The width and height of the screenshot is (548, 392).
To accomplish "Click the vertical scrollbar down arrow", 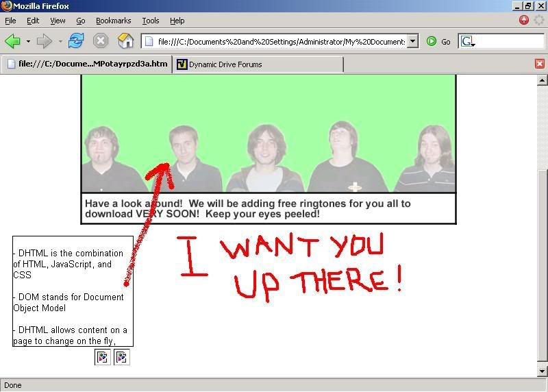I will [542, 370].
